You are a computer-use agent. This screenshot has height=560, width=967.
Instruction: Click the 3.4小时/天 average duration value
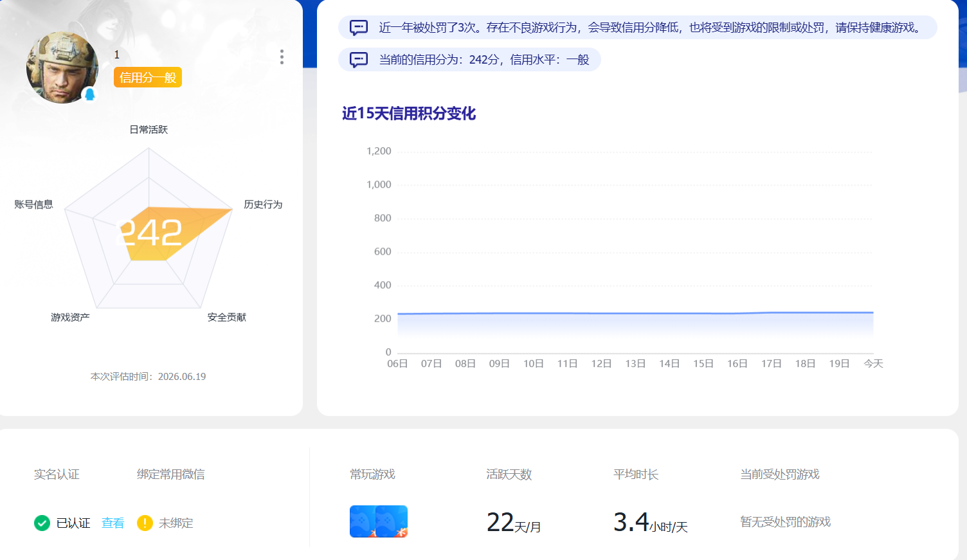tap(651, 523)
